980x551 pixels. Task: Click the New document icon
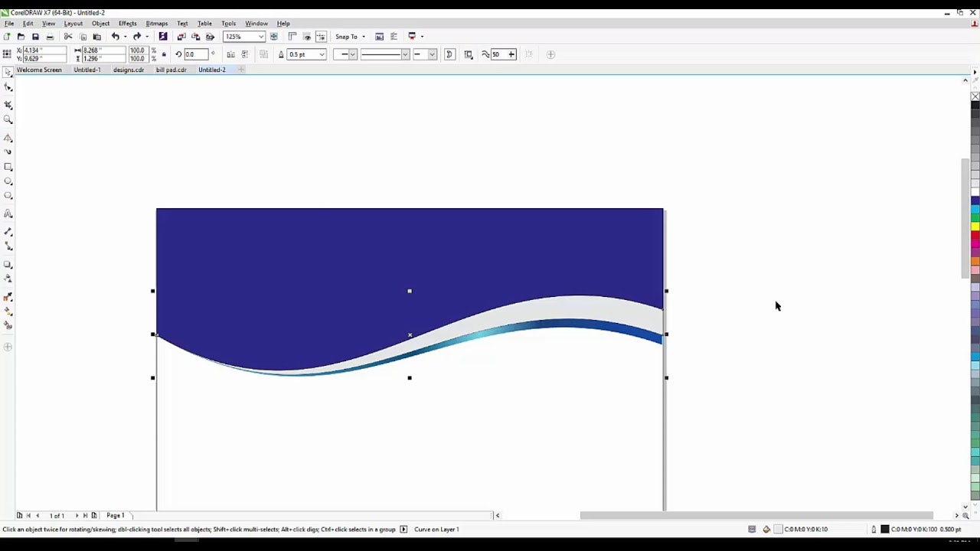pyautogui.click(x=7, y=37)
